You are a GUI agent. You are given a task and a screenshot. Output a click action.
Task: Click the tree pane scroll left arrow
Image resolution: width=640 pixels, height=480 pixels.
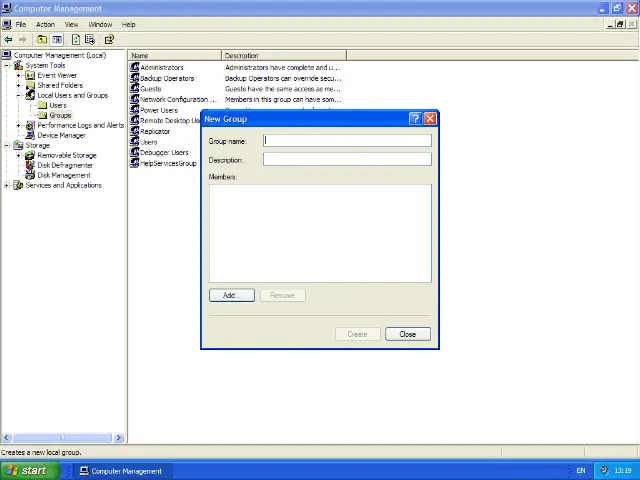pos(6,438)
